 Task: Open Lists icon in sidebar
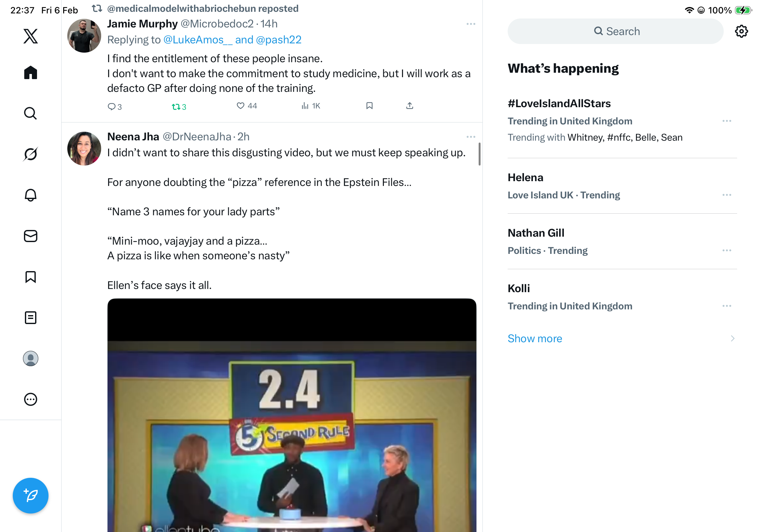click(x=31, y=318)
